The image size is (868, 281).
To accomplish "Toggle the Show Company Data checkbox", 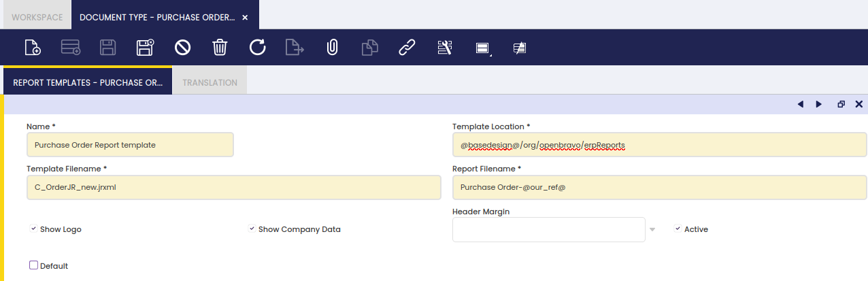I will 252,229.
